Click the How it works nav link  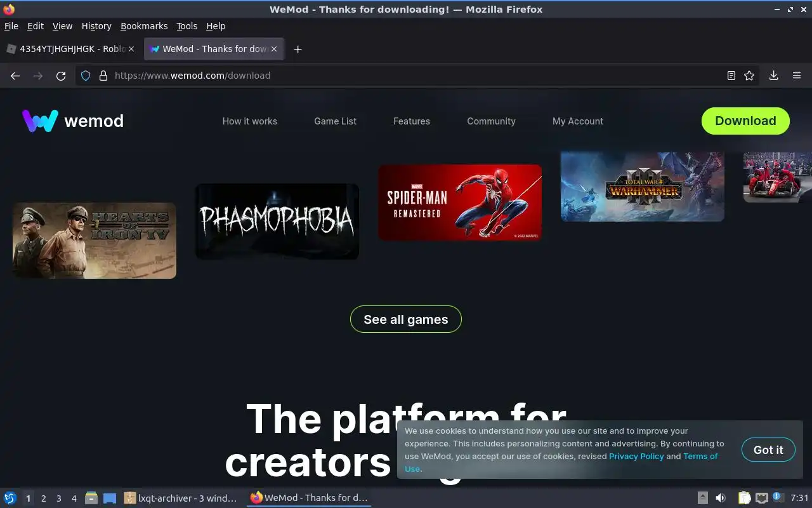pyautogui.click(x=250, y=121)
